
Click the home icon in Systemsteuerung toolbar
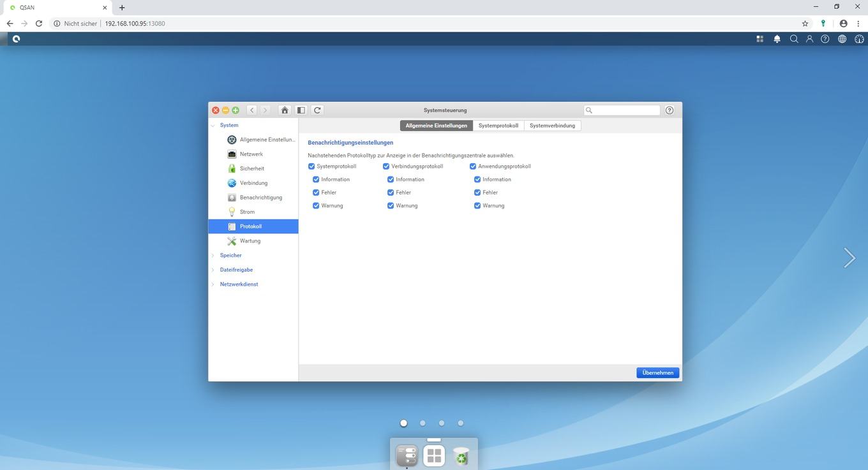[x=285, y=110]
